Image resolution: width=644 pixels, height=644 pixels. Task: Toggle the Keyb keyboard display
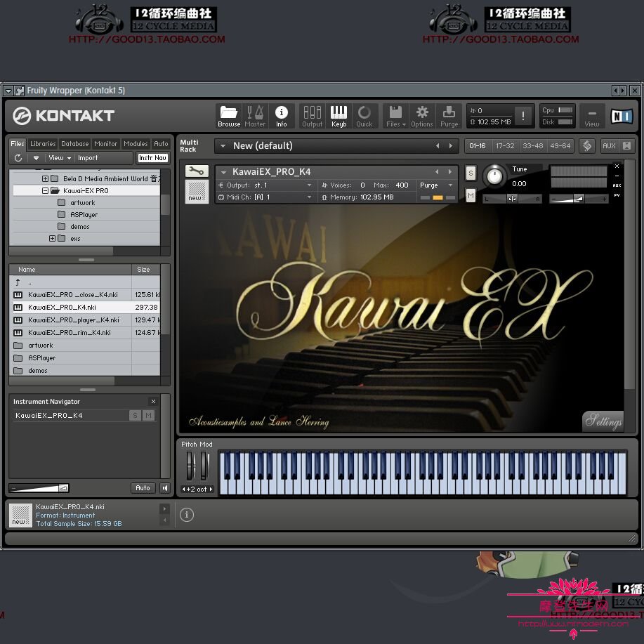coord(339,115)
